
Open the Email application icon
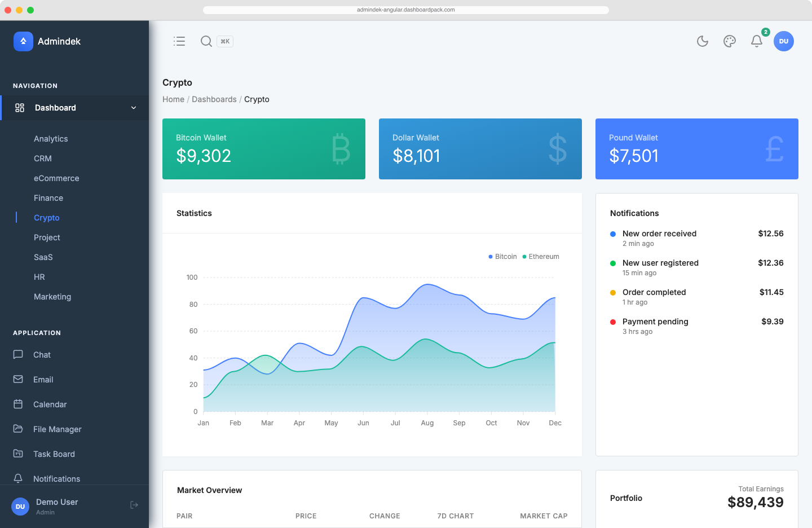click(17, 379)
